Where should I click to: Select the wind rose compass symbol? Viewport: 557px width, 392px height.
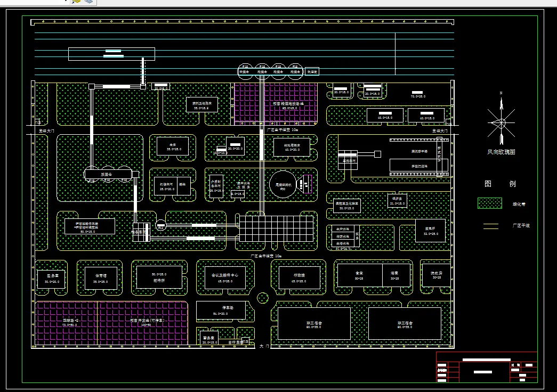501,121
